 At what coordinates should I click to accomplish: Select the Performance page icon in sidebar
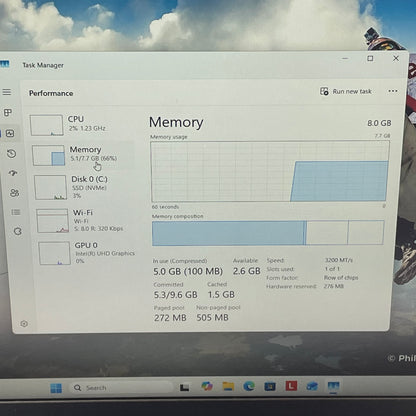[x=10, y=134]
